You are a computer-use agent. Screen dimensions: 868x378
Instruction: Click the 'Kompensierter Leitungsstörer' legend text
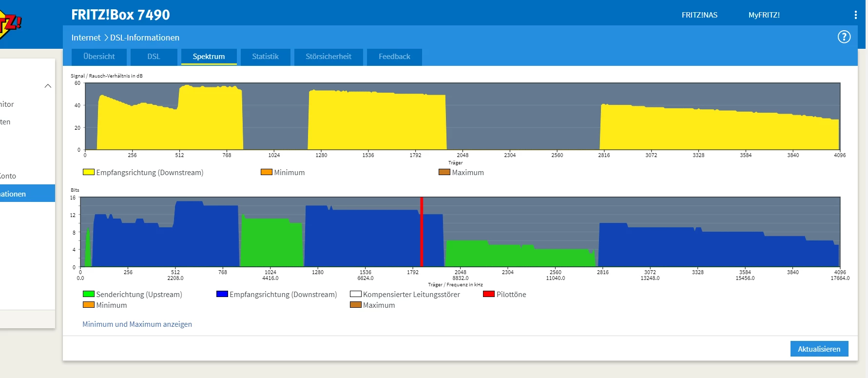(411, 295)
